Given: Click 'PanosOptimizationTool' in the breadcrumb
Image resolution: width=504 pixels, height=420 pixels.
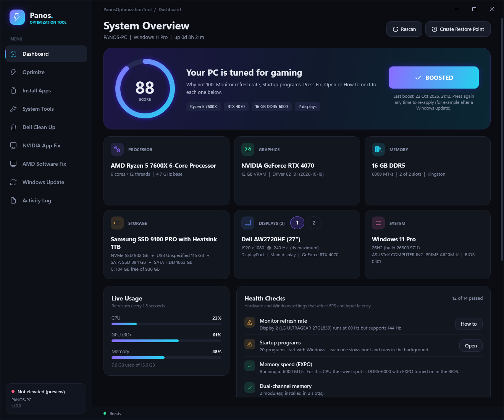Looking at the screenshot, I should [128, 10].
